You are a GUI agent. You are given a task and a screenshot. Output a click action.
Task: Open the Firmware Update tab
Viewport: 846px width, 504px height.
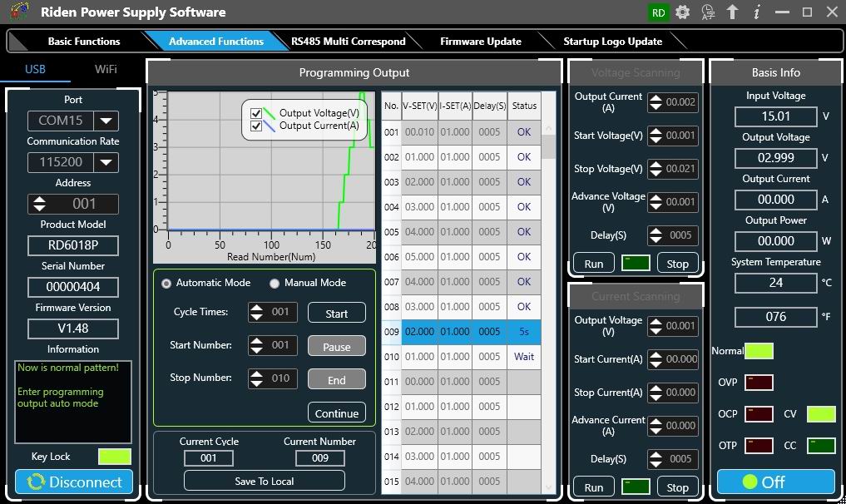[480, 42]
